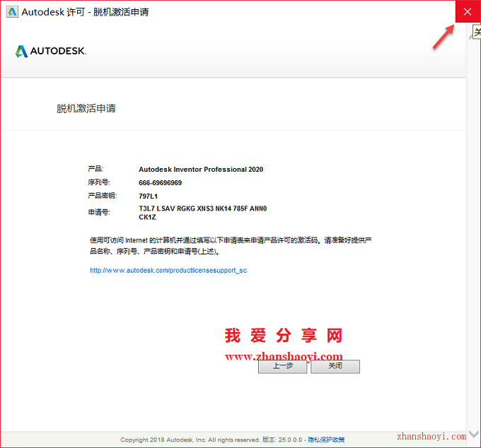The height and width of the screenshot is (448, 481).
Task: Click the 产品密钥 label
Action: pos(103,196)
